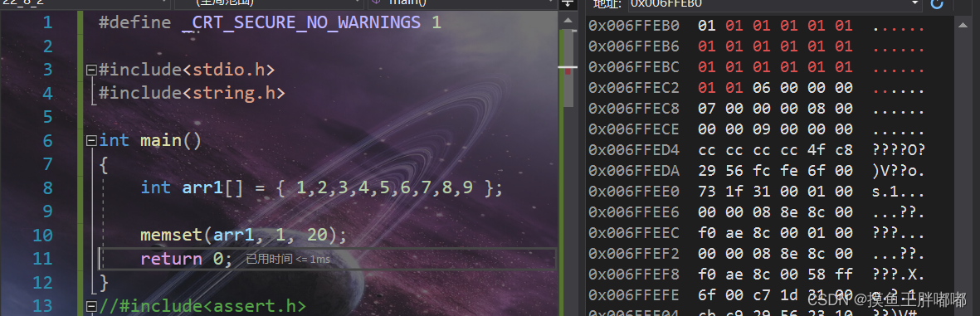Click the closing brace on line 12
The width and height of the screenshot is (980, 316).
104,282
